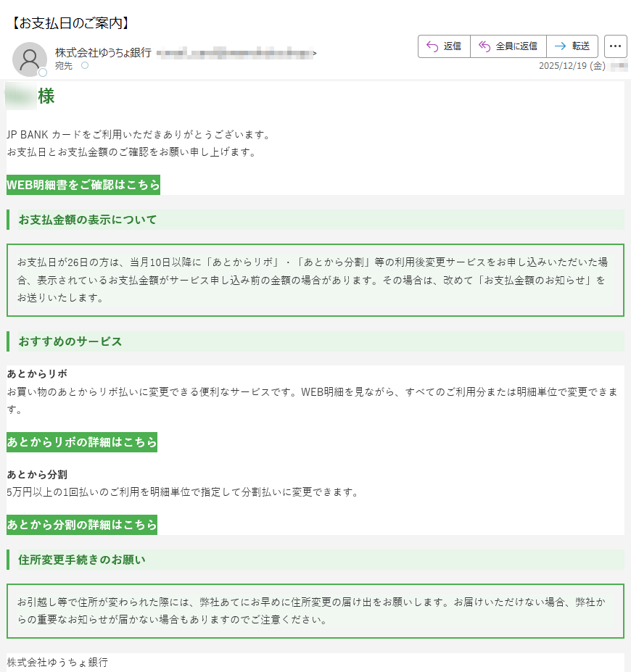Click the お支払金額の表示について heading
Screen dimensions: 631x672
(x=88, y=220)
